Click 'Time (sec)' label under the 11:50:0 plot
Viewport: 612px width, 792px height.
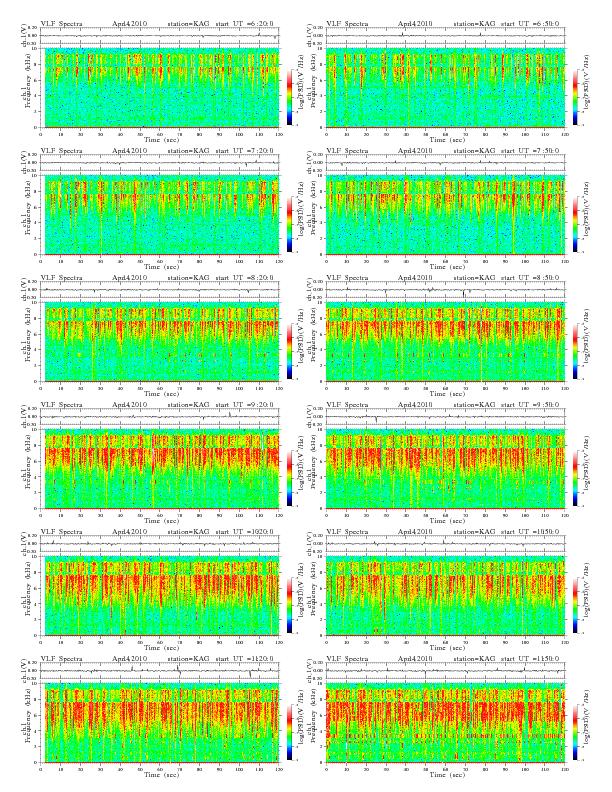[x=447, y=774]
